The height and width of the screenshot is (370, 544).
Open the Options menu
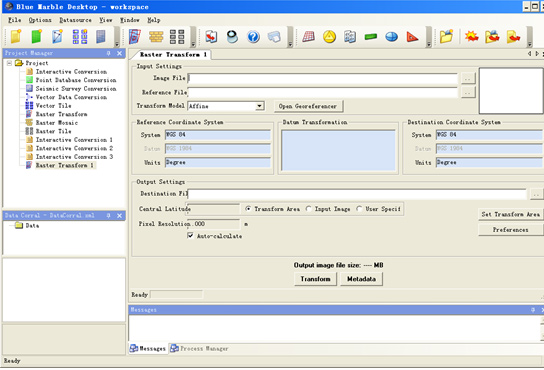(x=40, y=20)
